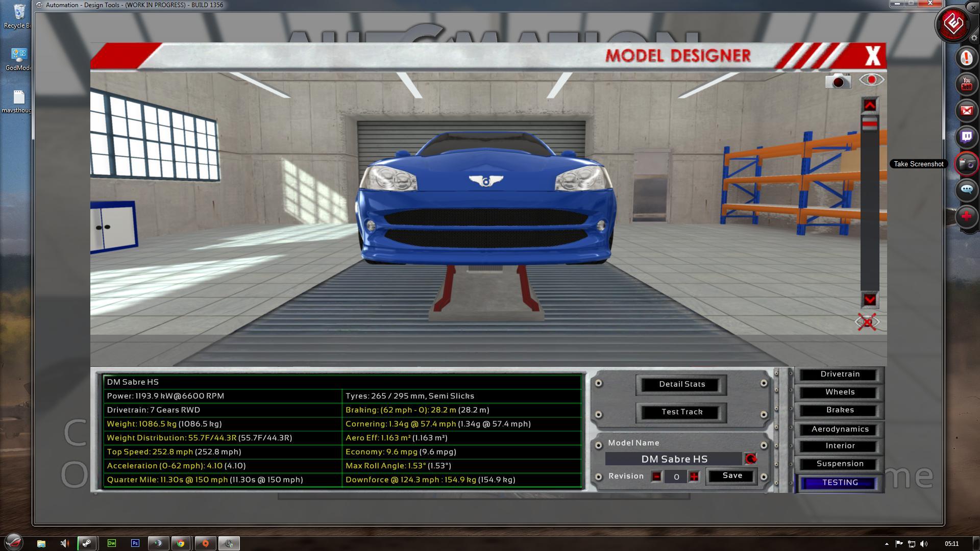Open the Gmail mail icon

(x=966, y=110)
